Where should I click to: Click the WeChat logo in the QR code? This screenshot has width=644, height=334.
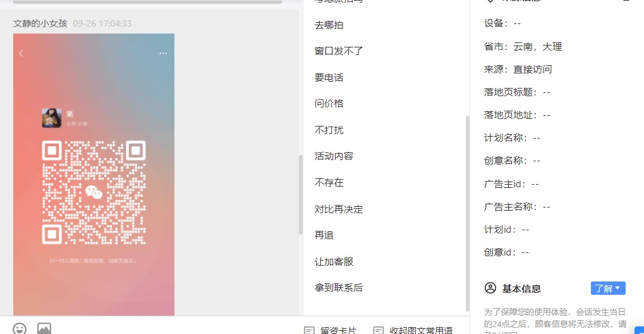point(94,192)
